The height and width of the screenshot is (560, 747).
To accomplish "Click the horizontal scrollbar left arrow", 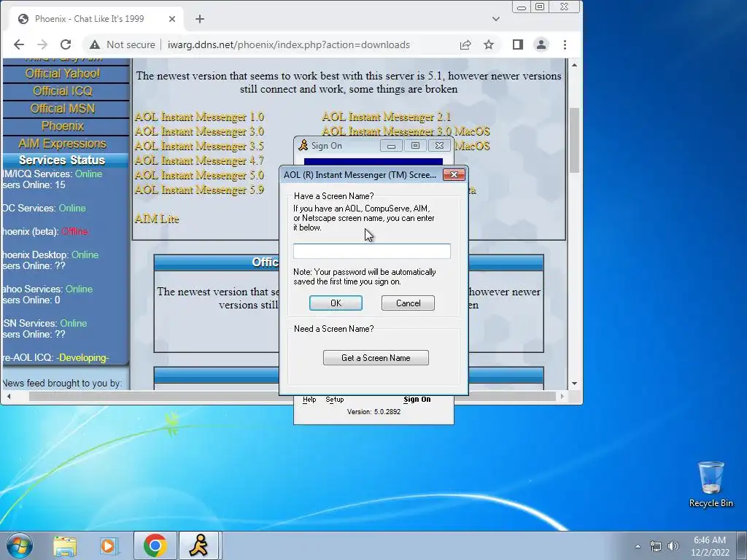I will (x=9, y=396).
